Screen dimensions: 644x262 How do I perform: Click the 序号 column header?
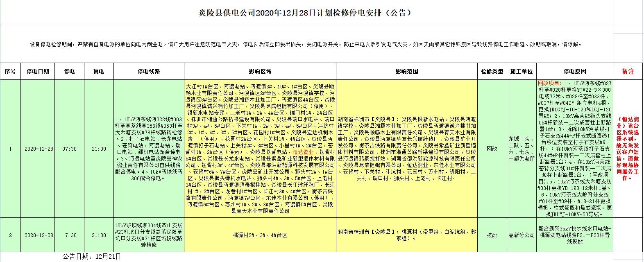pos(10,71)
